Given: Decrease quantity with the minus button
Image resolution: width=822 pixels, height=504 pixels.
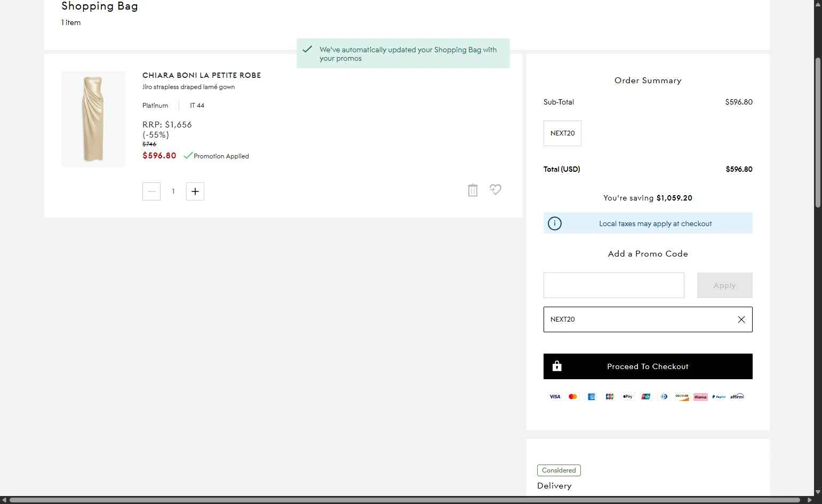Looking at the screenshot, I should click(151, 191).
